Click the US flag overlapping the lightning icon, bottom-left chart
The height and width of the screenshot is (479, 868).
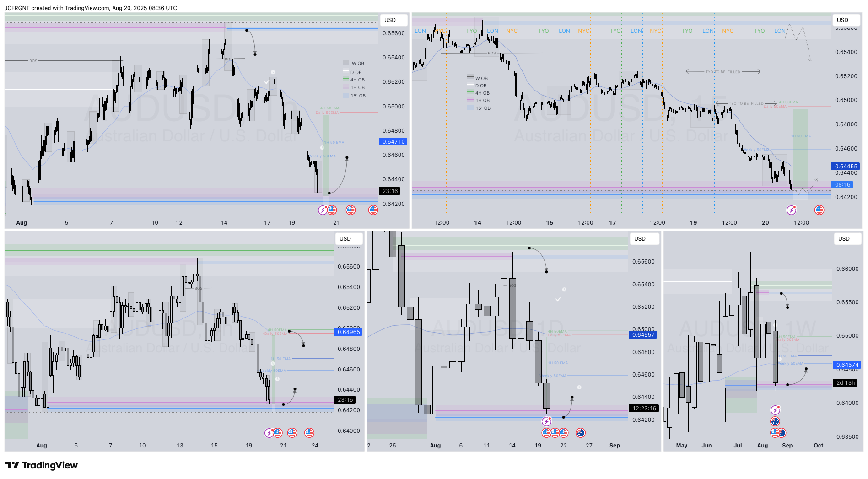coord(278,433)
